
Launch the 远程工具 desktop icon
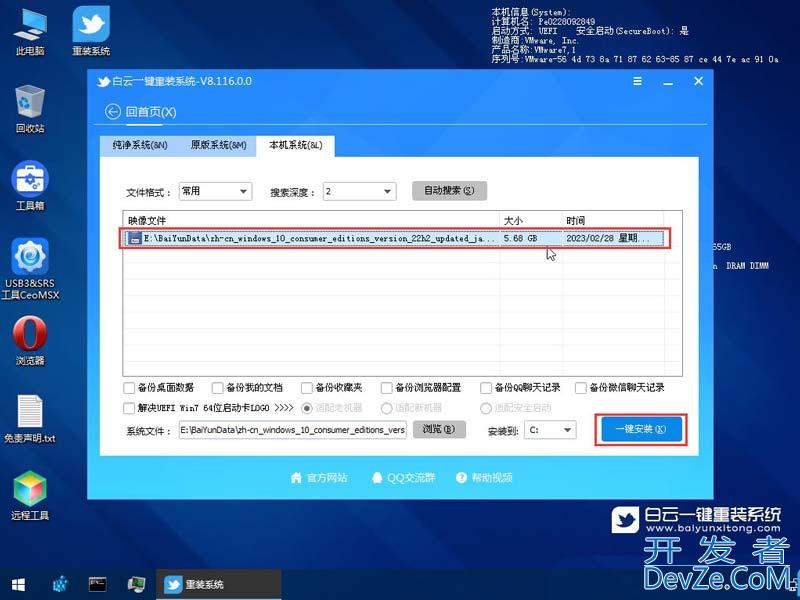(x=30, y=495)
